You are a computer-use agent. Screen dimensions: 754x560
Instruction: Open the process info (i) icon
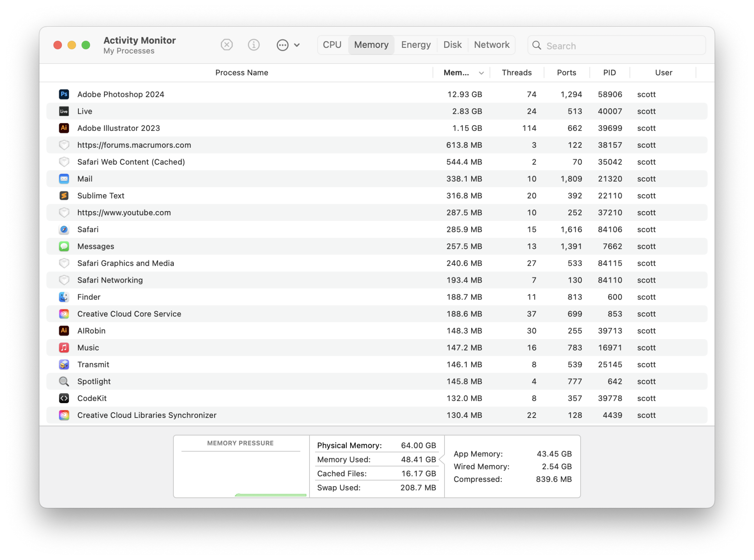pos(254,45)
